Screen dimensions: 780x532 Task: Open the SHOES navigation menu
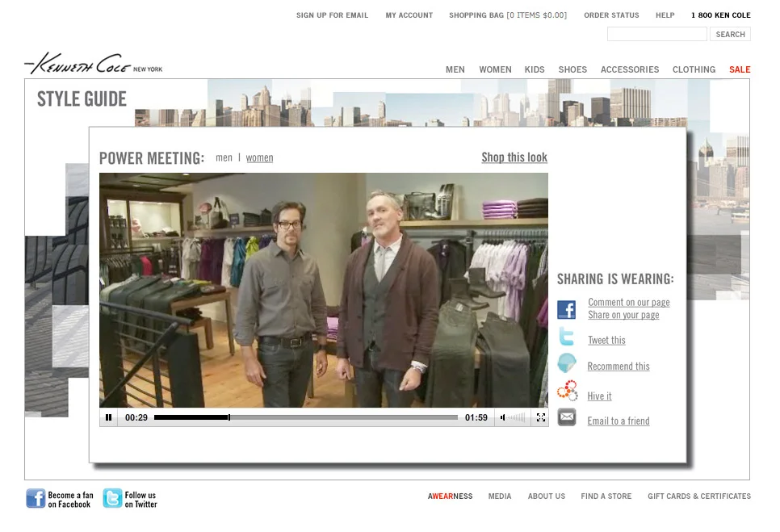[572, 69]
